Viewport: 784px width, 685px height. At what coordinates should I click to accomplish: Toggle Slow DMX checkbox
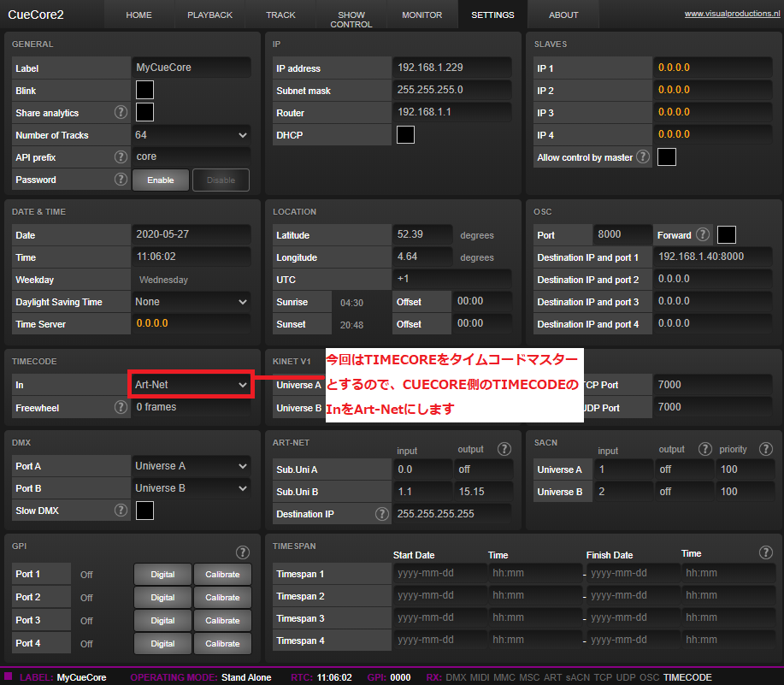[144, 511]
